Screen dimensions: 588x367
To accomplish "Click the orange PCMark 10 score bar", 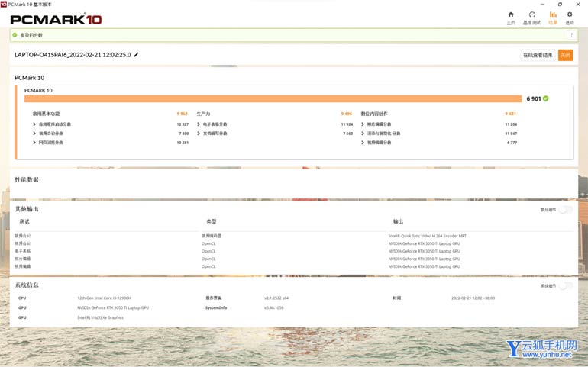I will click(273, 98).
